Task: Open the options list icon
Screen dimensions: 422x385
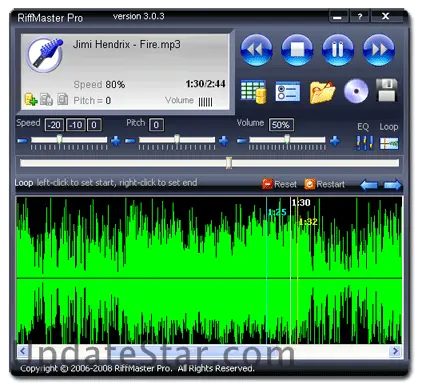Action: [288, 91]
